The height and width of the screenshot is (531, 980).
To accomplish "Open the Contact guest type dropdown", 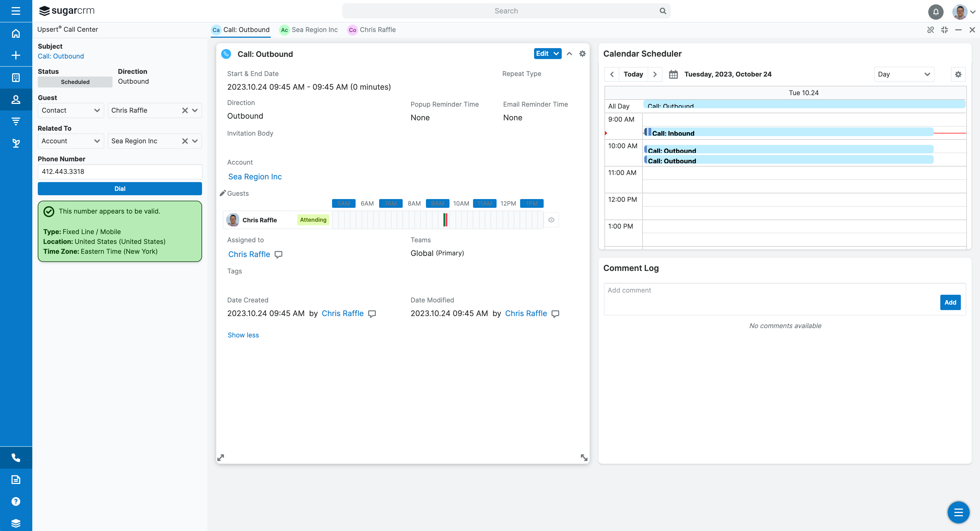I will click(70, 110).
